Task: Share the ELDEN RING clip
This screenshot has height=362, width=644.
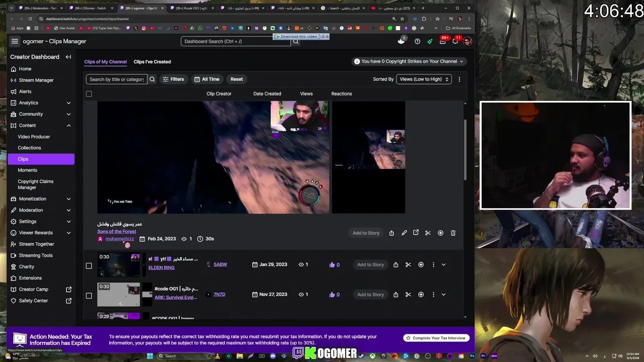Action: pos(395,264)
